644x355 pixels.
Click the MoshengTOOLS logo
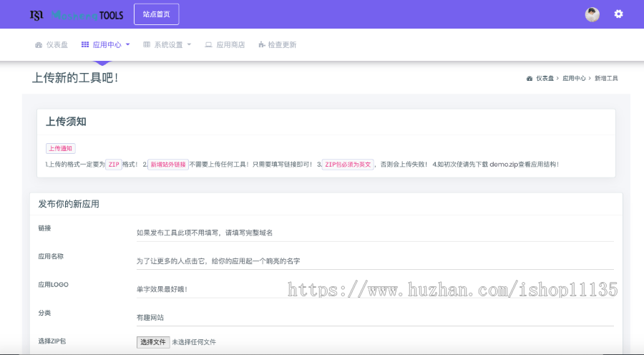pyautogui.click(x=77, y=15)
